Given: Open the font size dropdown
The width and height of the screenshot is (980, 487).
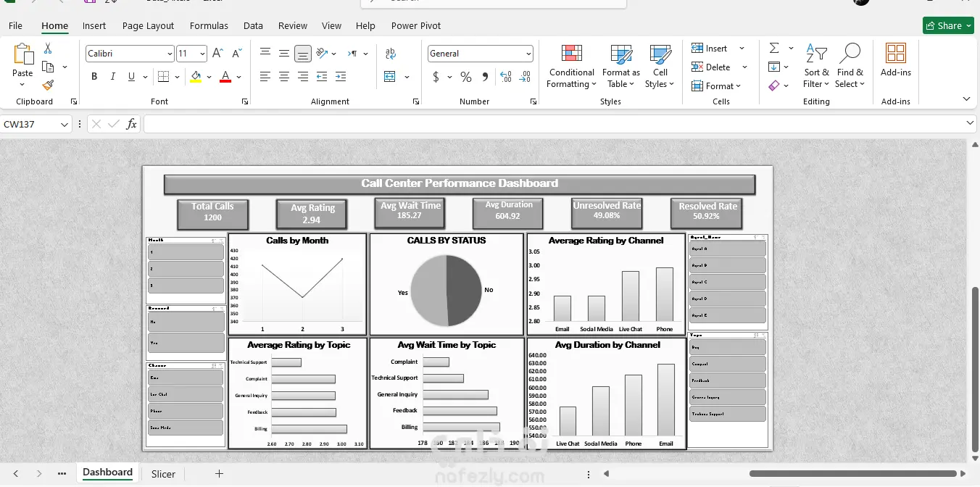Looking at the screenshot, I should (x=202, y=54).
